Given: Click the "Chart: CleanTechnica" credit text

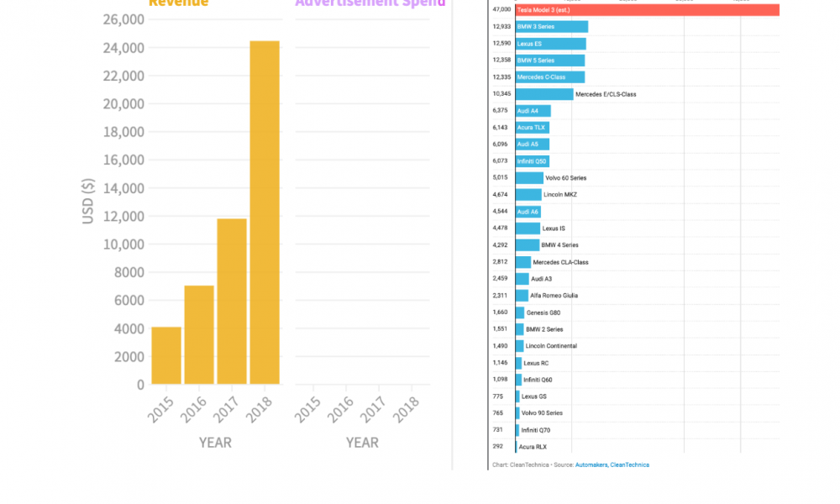Looking at the screenshot, I should [520, 465].
